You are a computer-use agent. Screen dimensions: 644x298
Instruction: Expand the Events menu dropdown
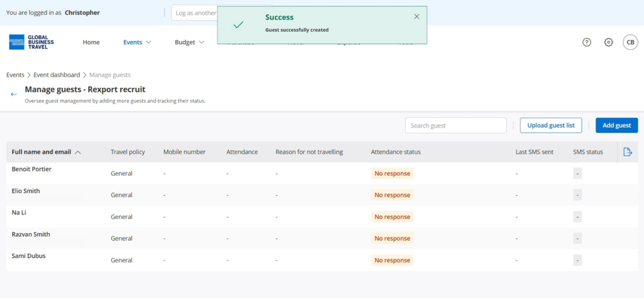(137, 42)
